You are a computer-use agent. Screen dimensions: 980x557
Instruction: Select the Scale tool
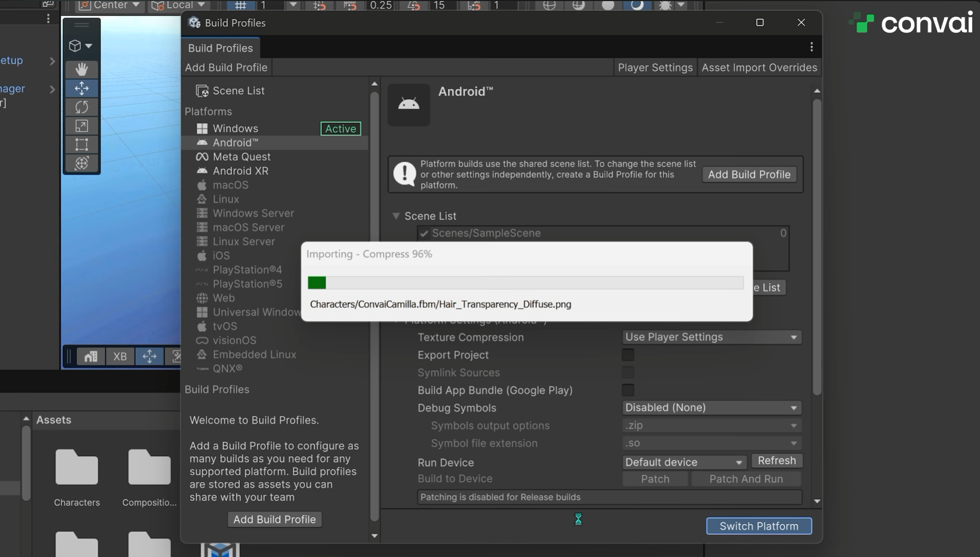point(82,126)
